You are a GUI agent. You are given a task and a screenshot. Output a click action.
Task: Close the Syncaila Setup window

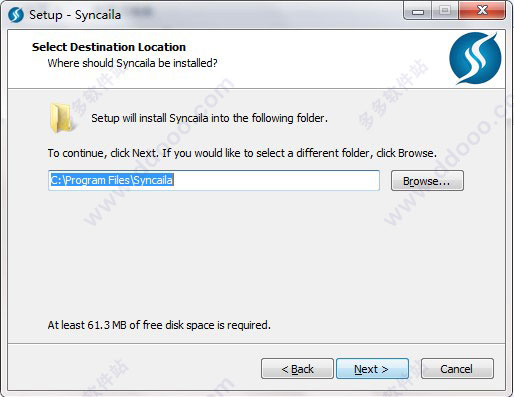482,11
